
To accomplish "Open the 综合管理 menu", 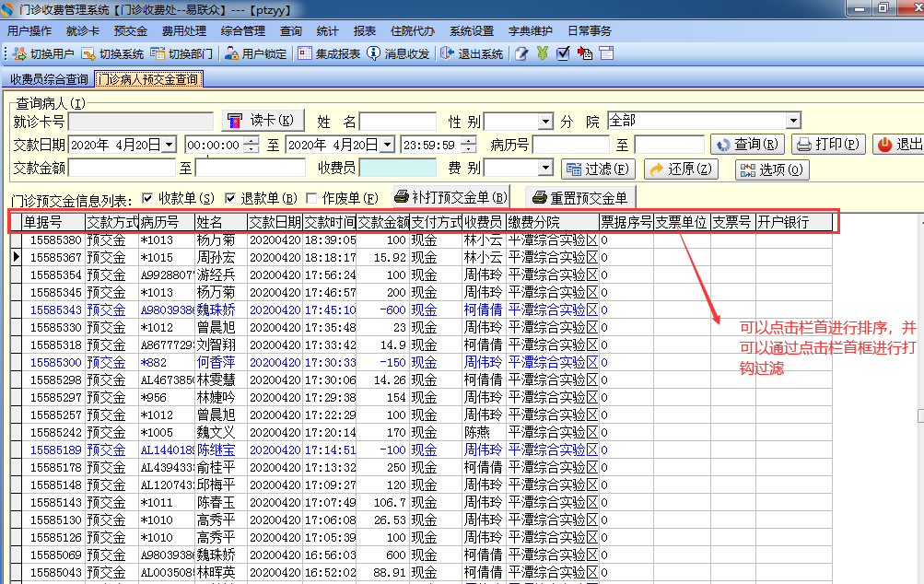I will click(x=243, y=30).
